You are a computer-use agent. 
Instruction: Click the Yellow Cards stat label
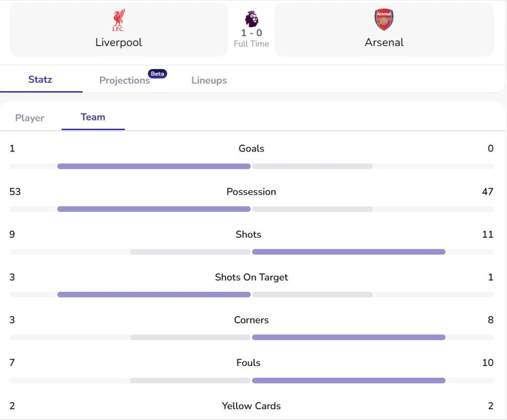pyautogui.click(x=251, y=406)
